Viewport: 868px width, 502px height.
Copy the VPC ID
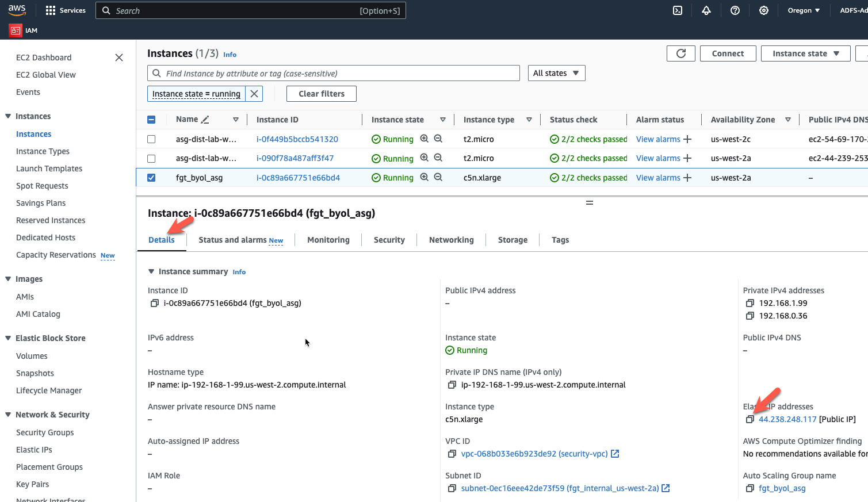click(x=452, y=454)
